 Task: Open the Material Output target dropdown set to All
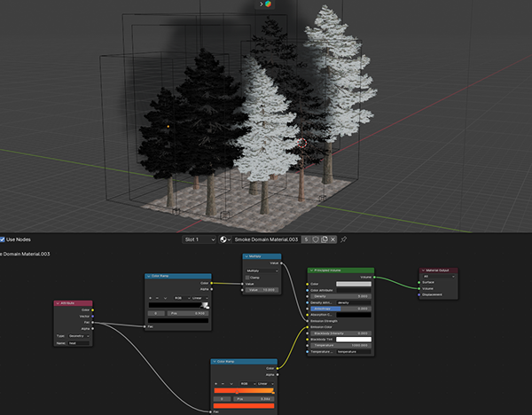point(440,276)
